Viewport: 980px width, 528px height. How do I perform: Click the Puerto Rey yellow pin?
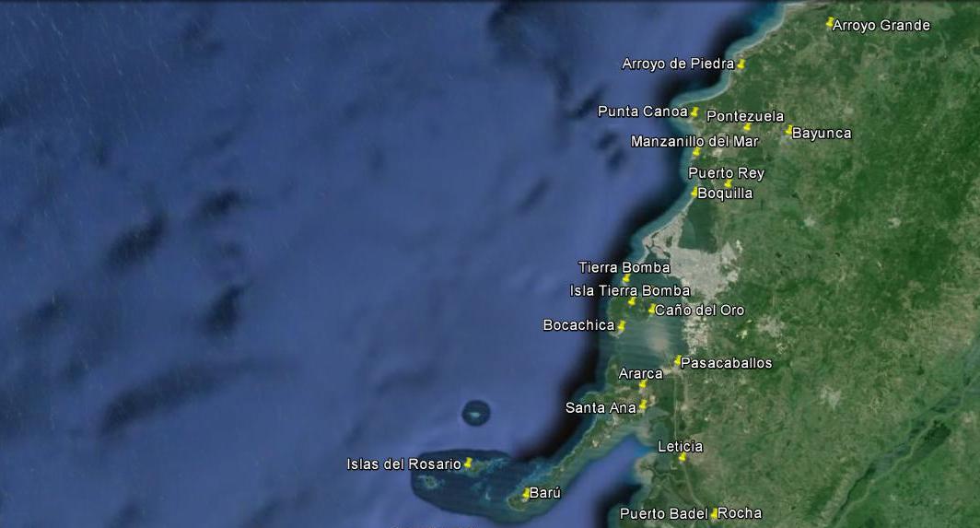coord(729,183)
